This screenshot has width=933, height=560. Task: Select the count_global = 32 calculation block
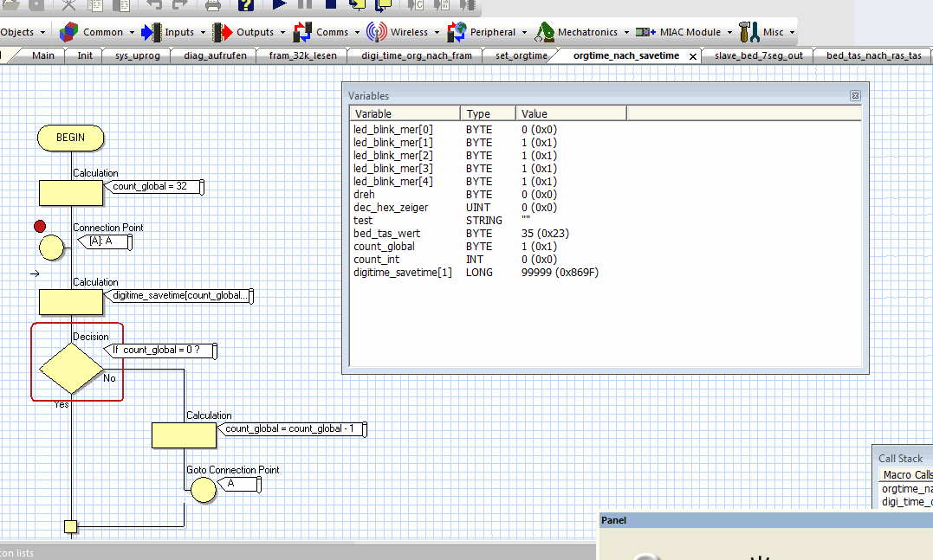(x=71, y=193)
